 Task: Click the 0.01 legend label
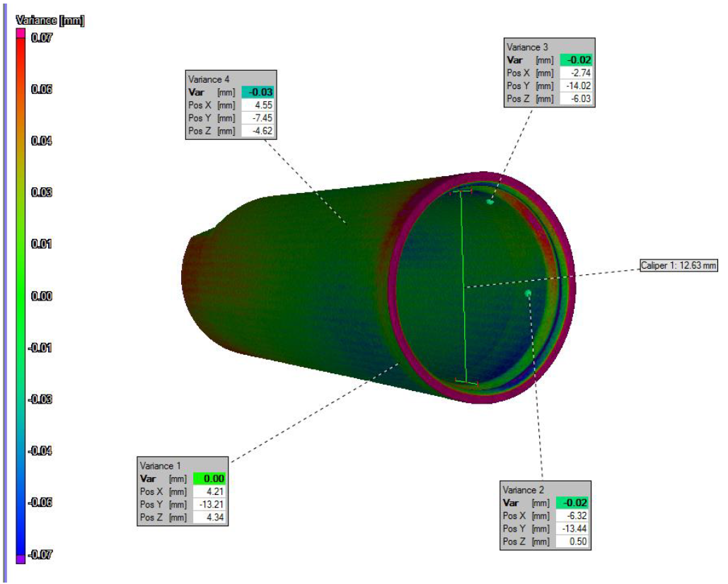[x=41, y=244]
